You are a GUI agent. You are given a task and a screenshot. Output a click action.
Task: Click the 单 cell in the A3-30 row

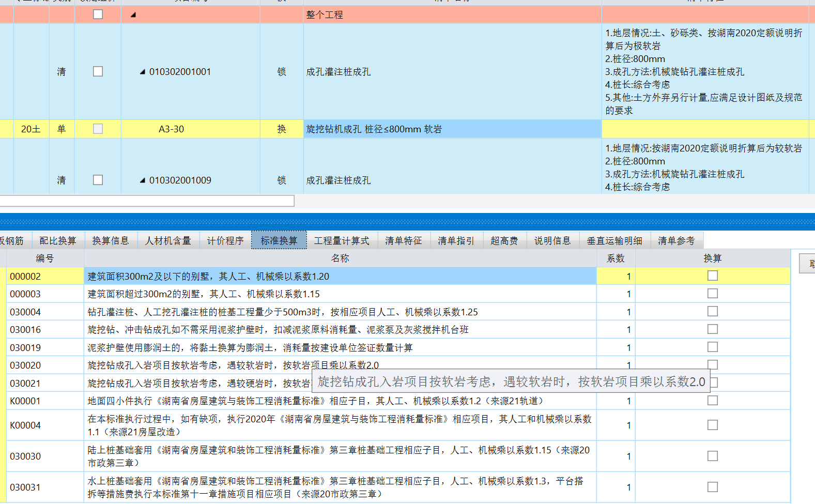[61, 129]
